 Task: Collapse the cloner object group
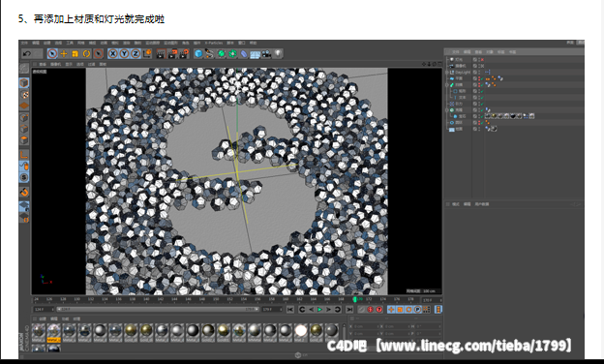click(x=447, y=109)
